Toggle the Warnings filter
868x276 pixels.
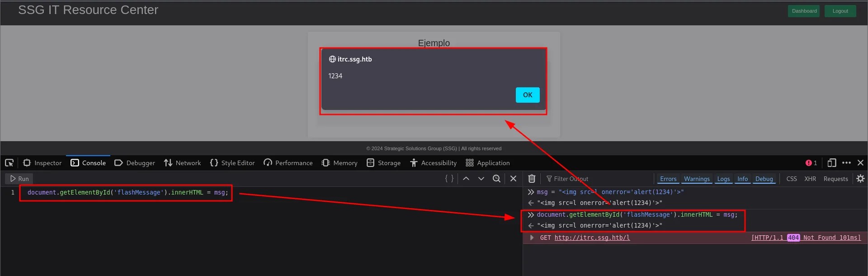pyautogui.click(x=697, y=179)
